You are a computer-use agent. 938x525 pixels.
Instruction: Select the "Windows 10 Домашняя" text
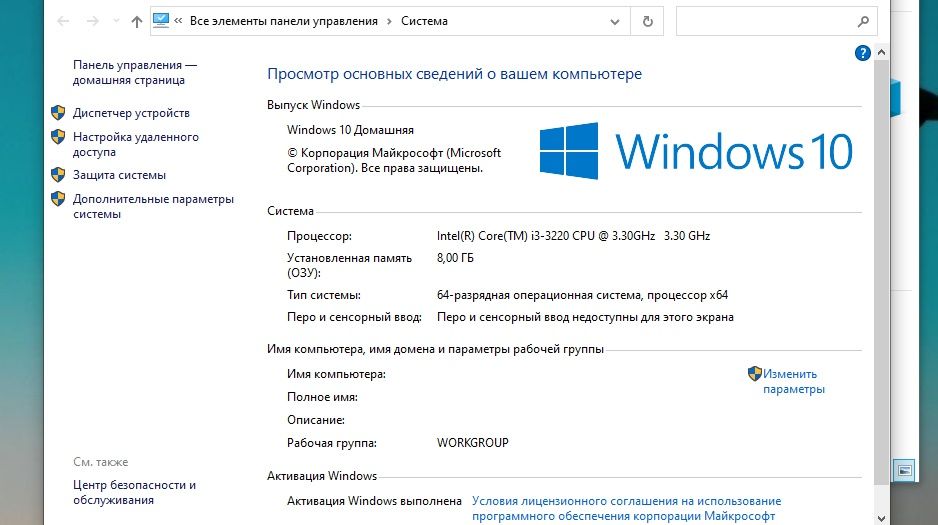coord(351,130)
